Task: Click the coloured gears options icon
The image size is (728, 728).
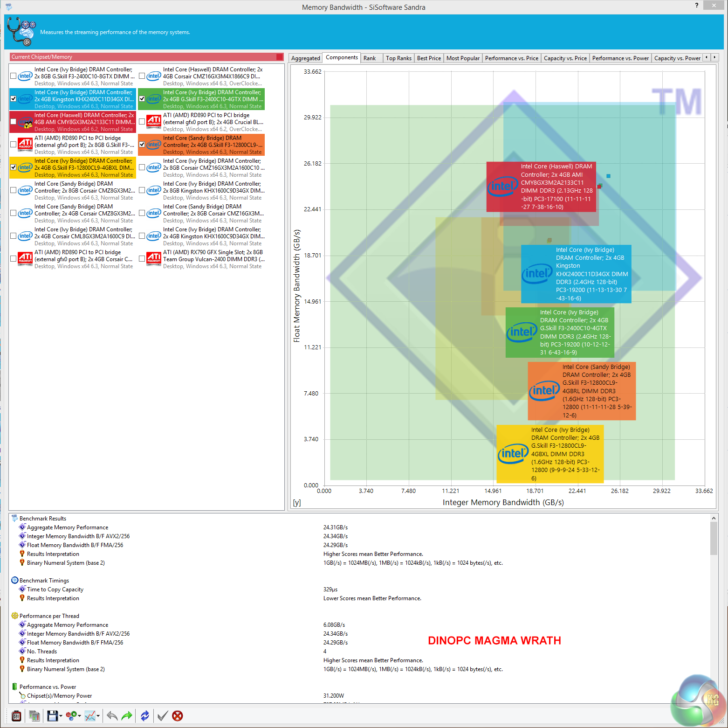Action: [x=71, y=716]
